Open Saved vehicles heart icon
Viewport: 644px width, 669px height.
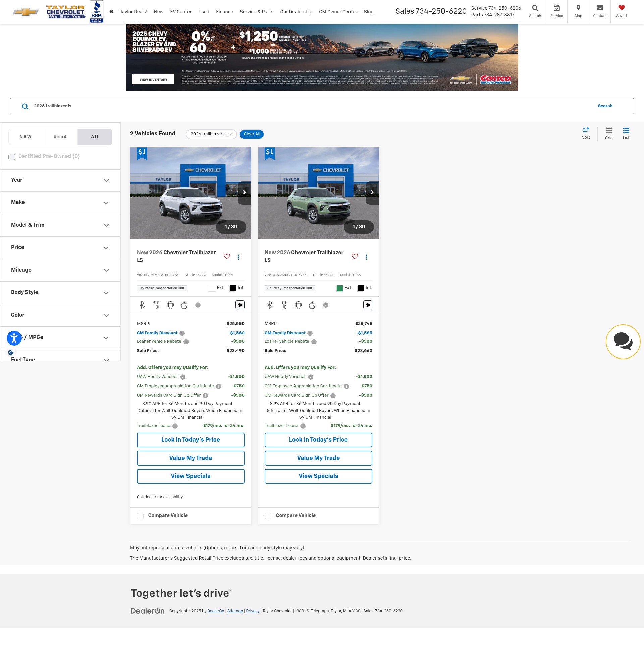621,12
